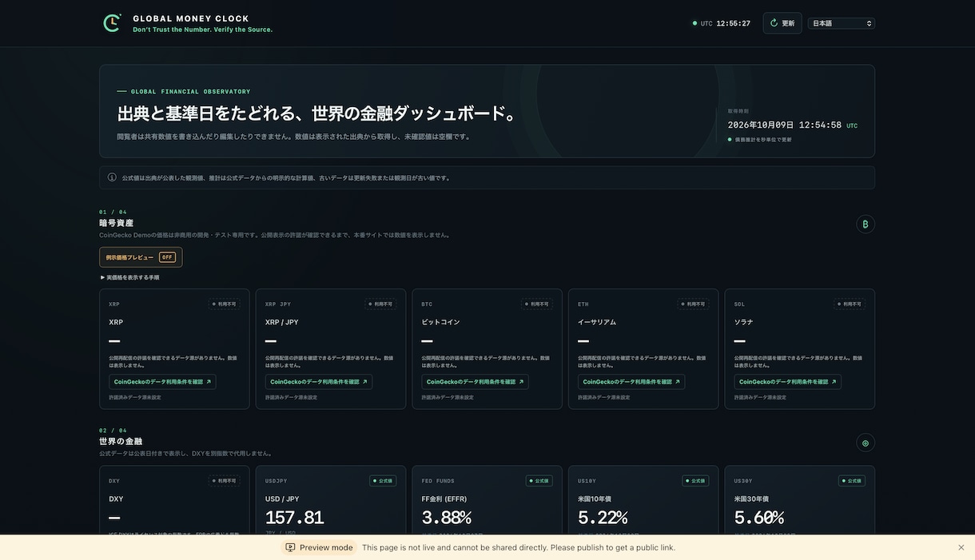The image size is (975, 560).
Task: Close the Preview mode banner
Action: (x=961, y=547)
